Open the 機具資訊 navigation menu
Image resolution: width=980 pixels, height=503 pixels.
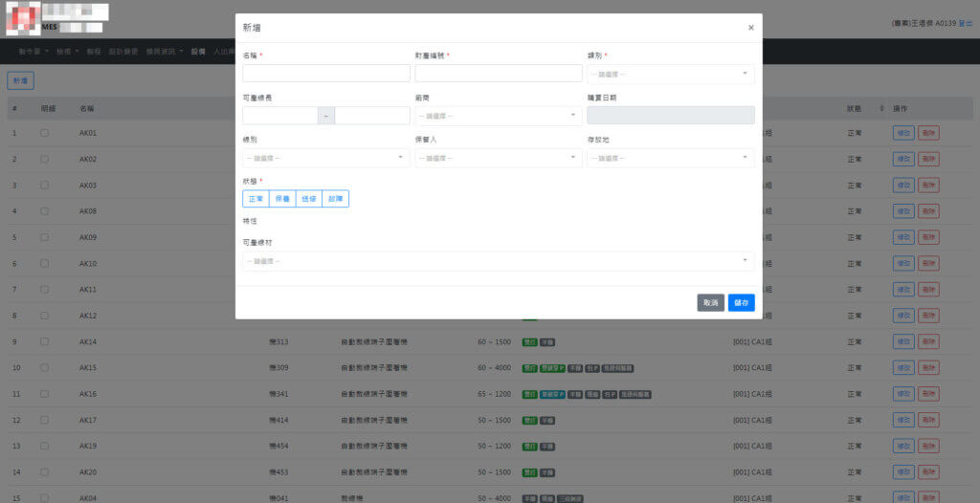pyautogui.click(x=163, y=51)
